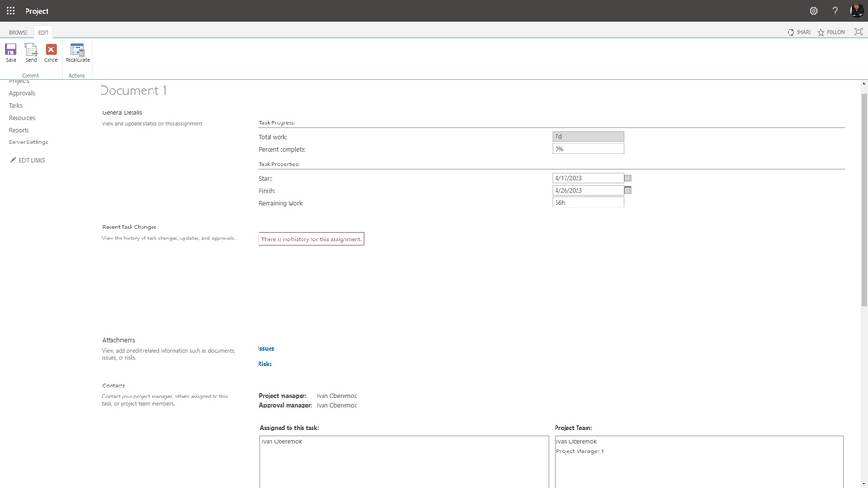Click the Issues attachment link
This screenshot has width=868, height=488.
click(x=266, y=348)
